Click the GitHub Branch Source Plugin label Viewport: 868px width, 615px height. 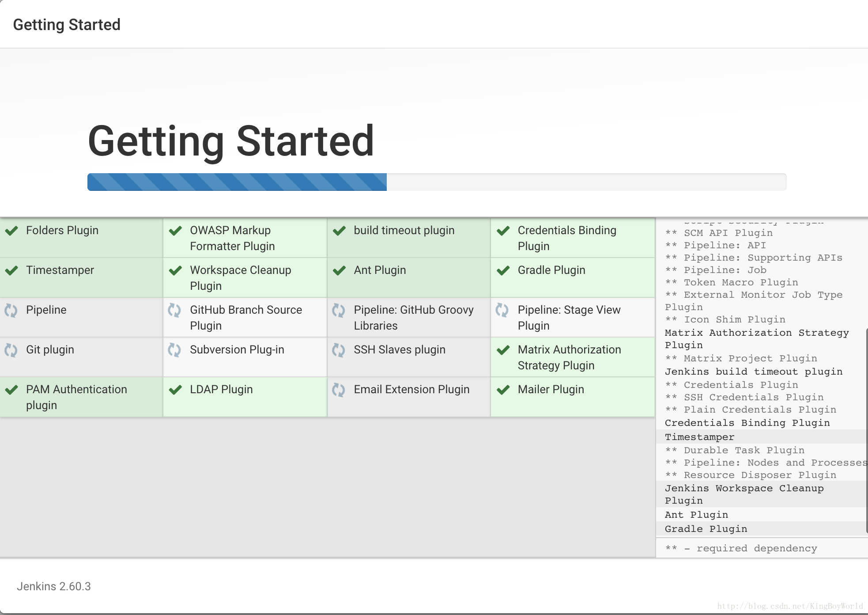coord(246,318)
